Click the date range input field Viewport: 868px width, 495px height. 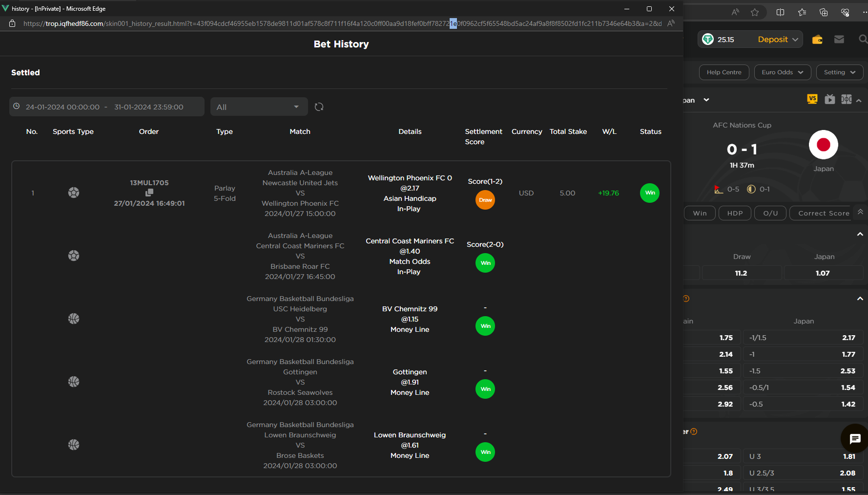point(107,107)
